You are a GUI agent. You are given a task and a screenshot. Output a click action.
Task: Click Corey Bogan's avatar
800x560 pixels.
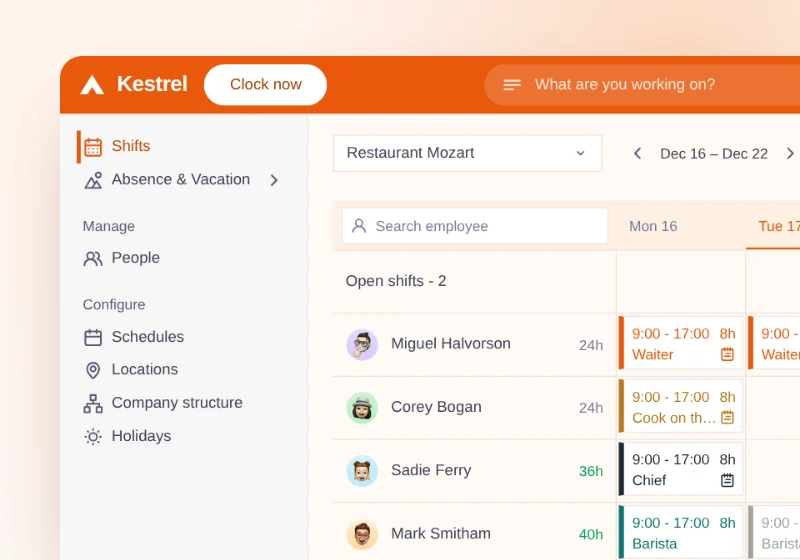(x=362, y=408)
